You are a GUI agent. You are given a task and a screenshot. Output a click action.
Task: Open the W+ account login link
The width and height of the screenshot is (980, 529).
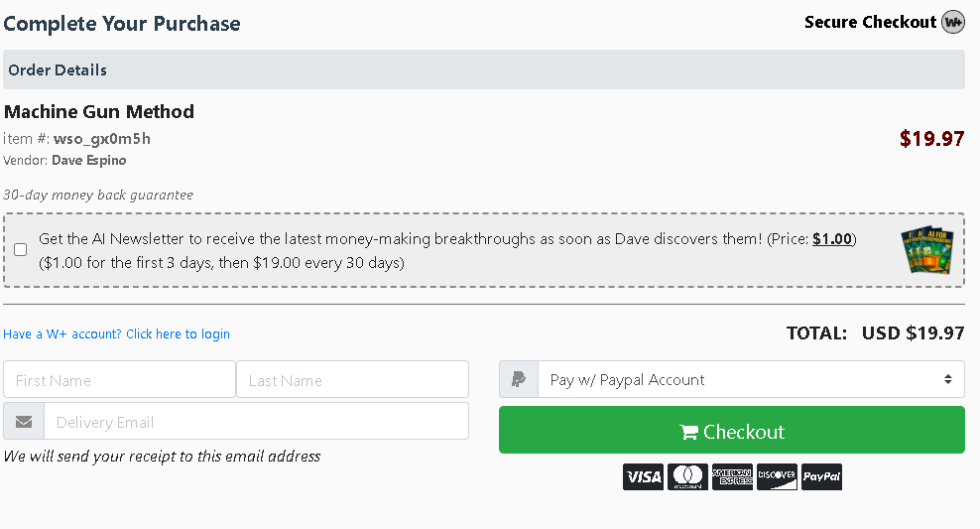116,334
